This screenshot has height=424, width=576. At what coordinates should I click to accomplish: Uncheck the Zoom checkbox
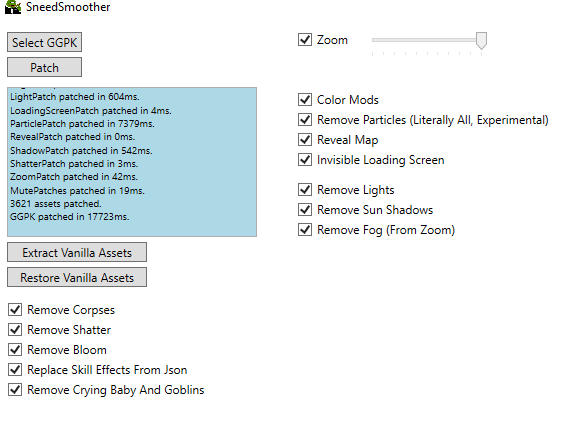coord(305,40)
